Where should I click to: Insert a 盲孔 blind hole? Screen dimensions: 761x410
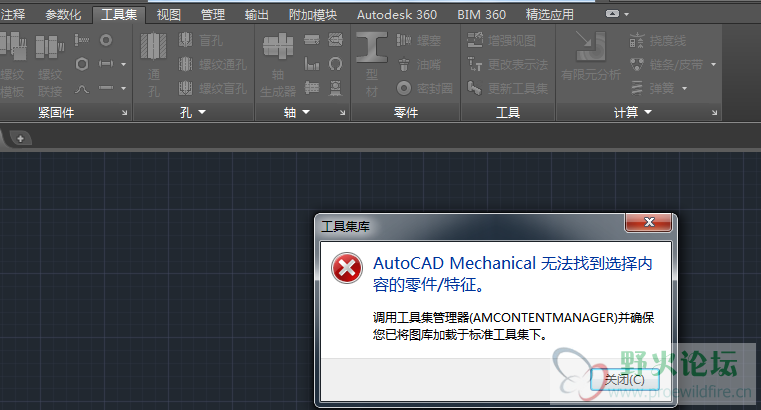tap(200, 40)
